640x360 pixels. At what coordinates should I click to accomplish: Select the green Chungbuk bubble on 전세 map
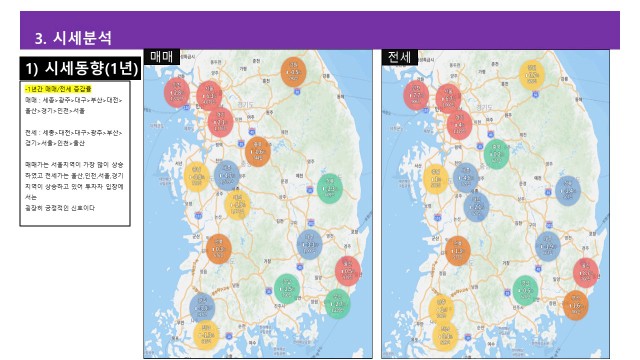coord(496,154)
